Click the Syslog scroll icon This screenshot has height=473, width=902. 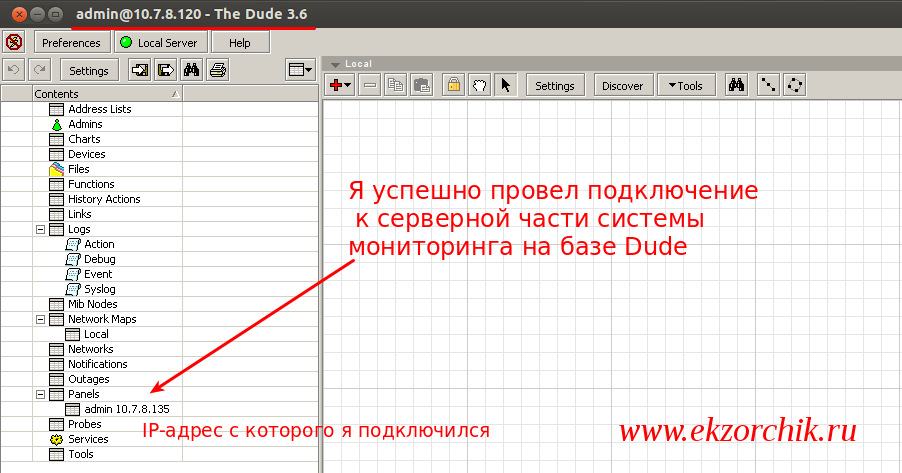point(72,289)
